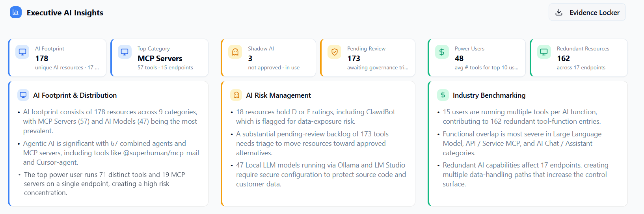This screenshot has height=214, width=644.
Task: Click the ghost icon on Shadow AI card
Action: pyautogui.click(x=235, y=52)
